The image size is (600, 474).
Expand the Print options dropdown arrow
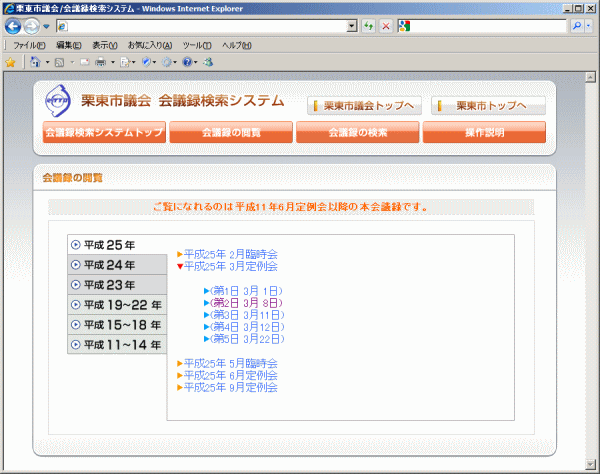(x=113, y=62)
